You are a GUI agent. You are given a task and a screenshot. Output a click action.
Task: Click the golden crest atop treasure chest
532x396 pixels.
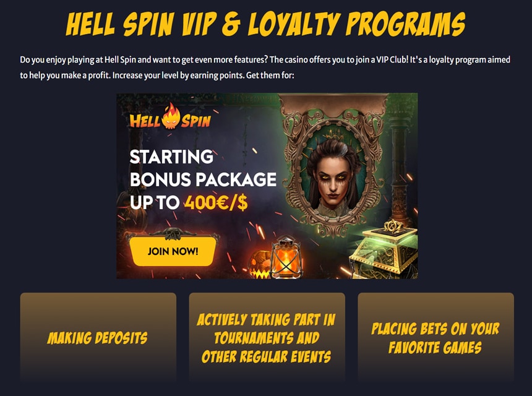(x=393, y=226)
